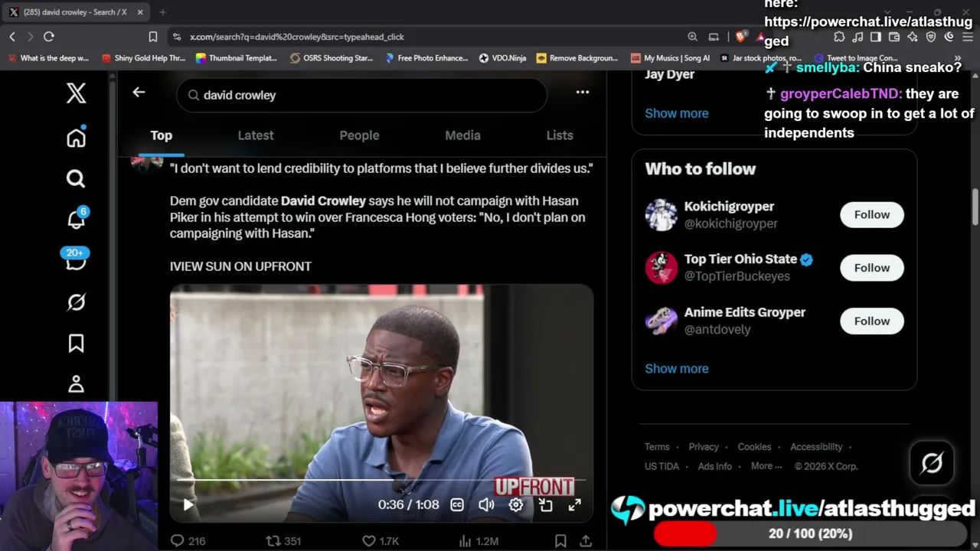Mute the video audio
This screenshot has height=551, width=980.
[x=486, y=504]
